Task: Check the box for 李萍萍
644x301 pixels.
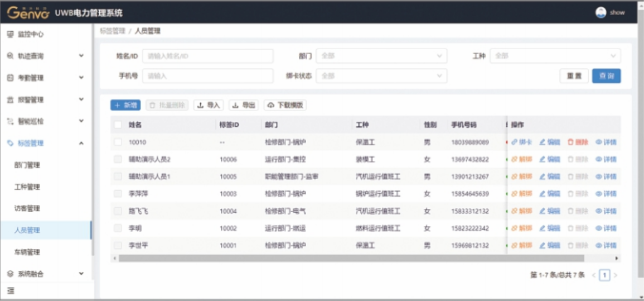Action: click(118, 194)
